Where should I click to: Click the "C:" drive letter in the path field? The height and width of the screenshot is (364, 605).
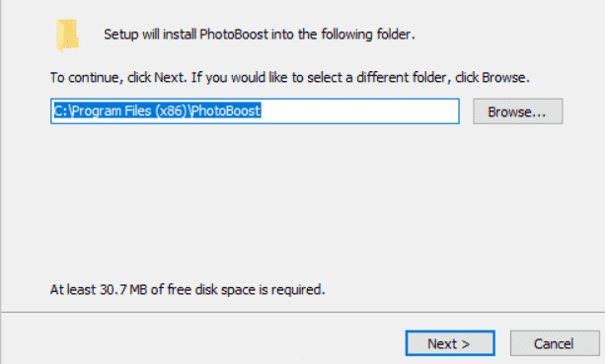[x=61, y=111]
